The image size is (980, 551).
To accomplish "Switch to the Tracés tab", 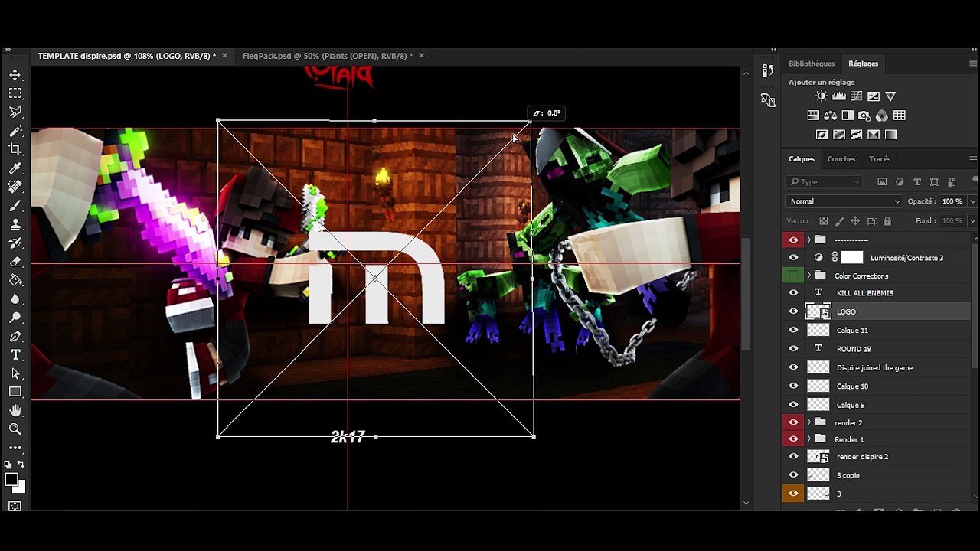I will 880,159.
